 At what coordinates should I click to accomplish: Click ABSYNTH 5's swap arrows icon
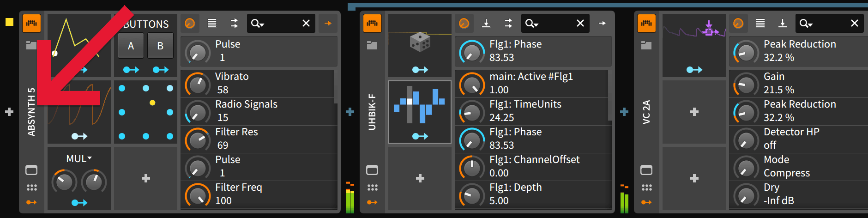[234, 23]
